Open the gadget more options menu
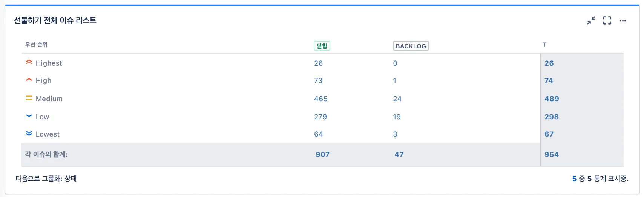 (623, 20)
